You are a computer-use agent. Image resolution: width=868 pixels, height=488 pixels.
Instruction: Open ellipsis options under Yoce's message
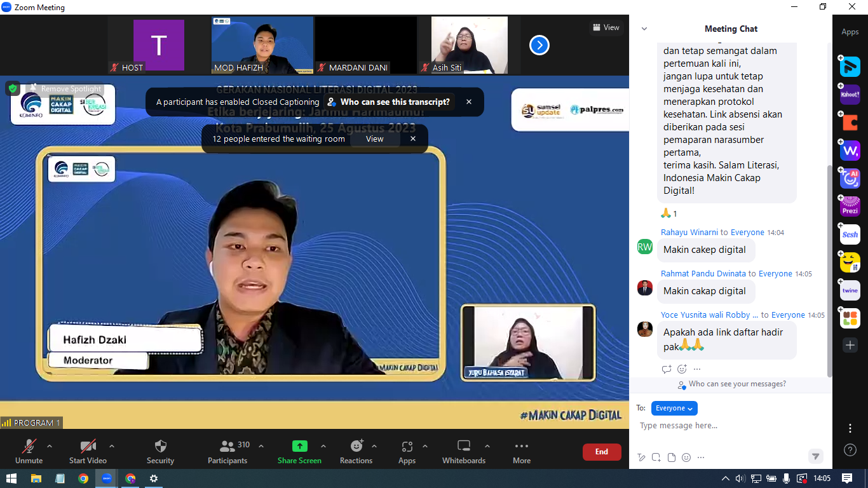[697, 369]
